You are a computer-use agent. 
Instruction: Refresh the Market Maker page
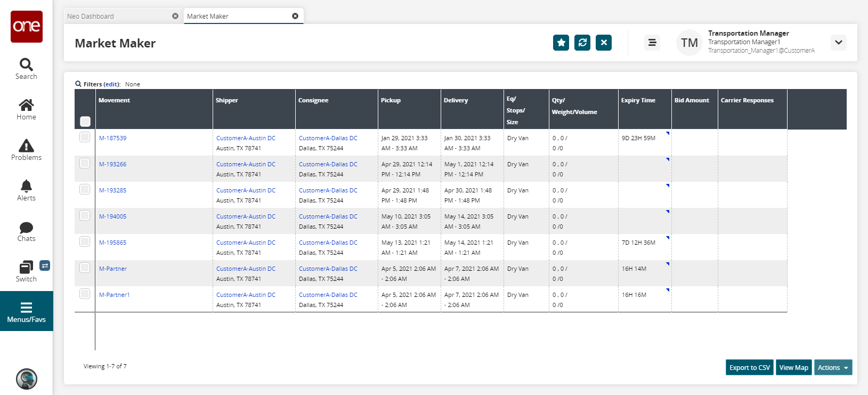pos(582,43)
